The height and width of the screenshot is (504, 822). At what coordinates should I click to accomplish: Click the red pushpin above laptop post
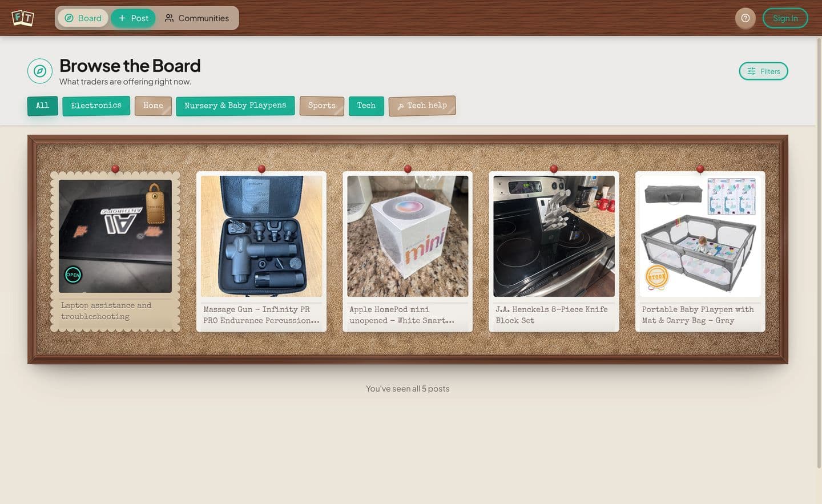click(x=115, y=169)
